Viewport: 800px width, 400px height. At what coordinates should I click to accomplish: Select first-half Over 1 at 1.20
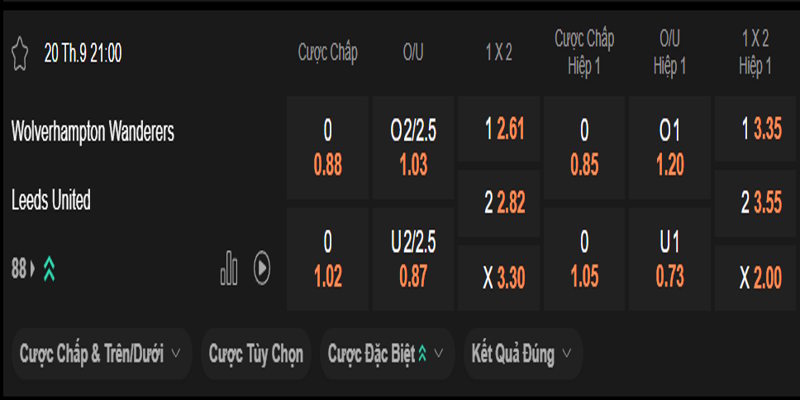tap(669, 148)
